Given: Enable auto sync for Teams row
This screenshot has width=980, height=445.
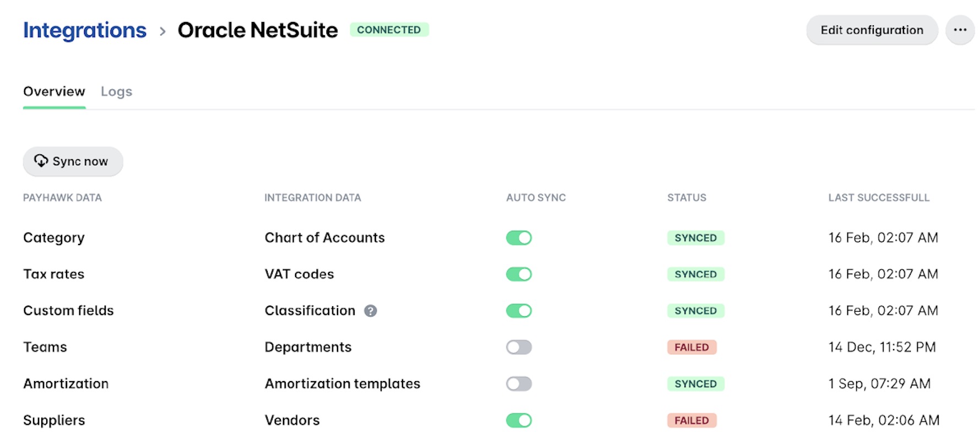Looking at the screenshot, I should click(519, 347).
